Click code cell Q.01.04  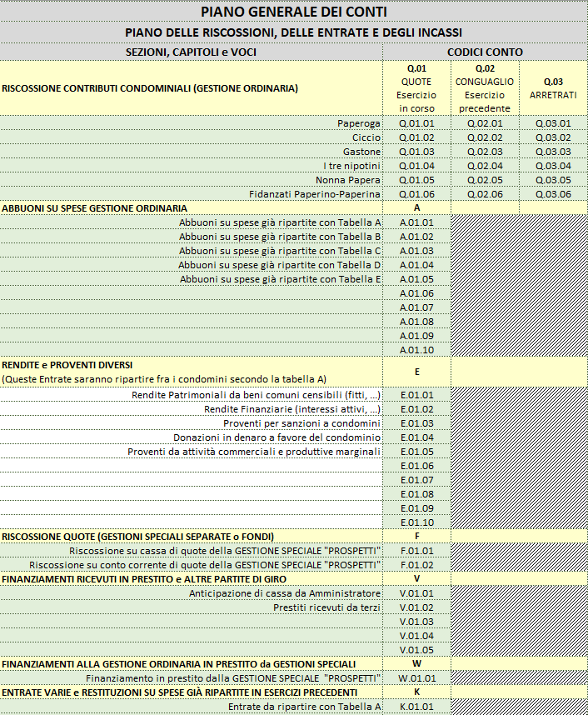[x=416, y=166]
